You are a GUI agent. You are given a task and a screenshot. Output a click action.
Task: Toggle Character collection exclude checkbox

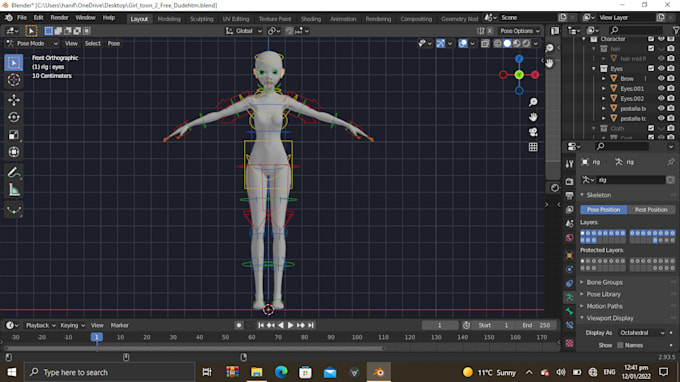[651, 39]
